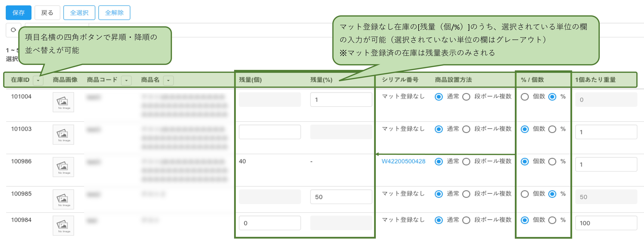Click product image thumbnail for 100986
Viewport: 644px width, 241px height.
point(63,167)
